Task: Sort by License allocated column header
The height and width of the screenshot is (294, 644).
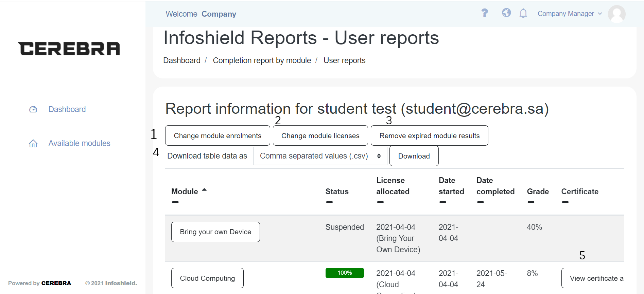Action: (393, 186)
